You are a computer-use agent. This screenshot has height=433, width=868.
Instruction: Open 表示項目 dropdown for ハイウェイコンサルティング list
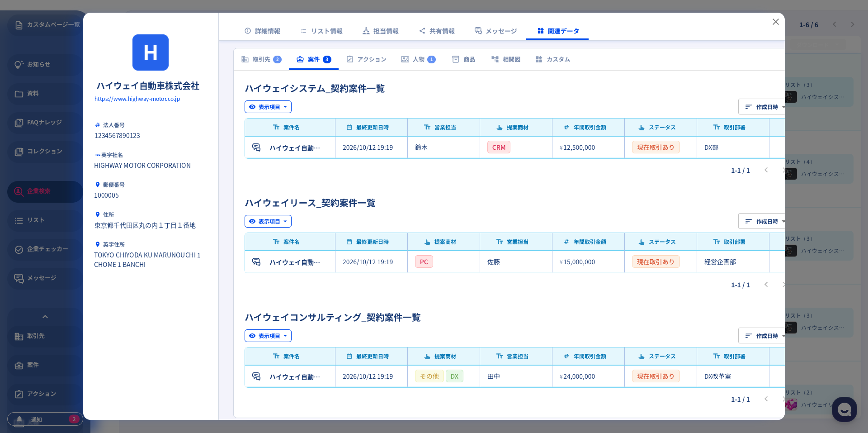[268, 336]
